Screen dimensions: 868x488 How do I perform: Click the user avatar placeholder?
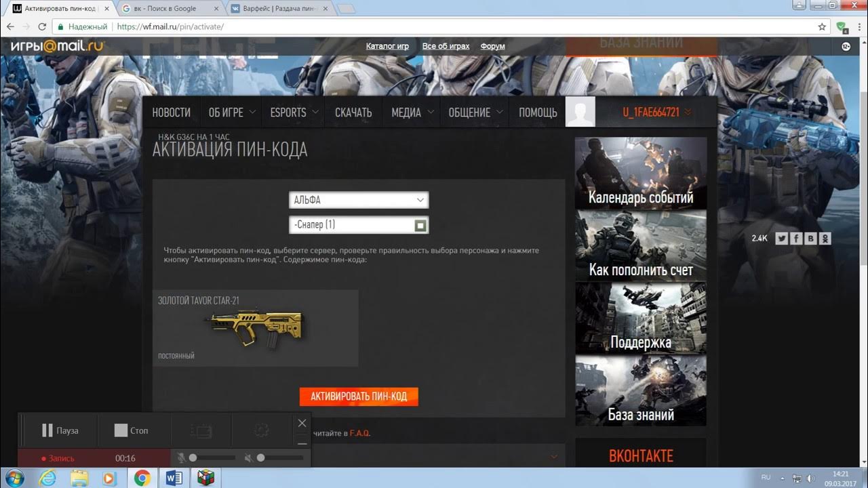[580, 112]
